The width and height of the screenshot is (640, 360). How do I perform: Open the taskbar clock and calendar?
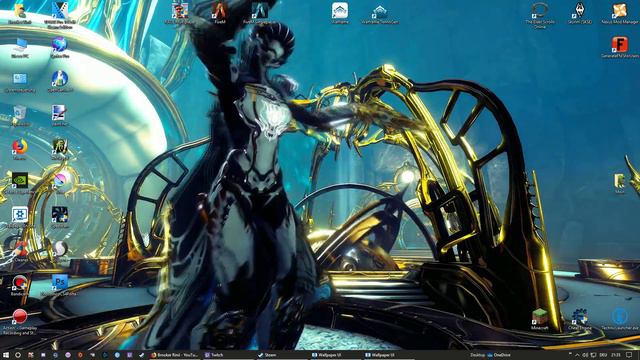click(x=616, y=355)
